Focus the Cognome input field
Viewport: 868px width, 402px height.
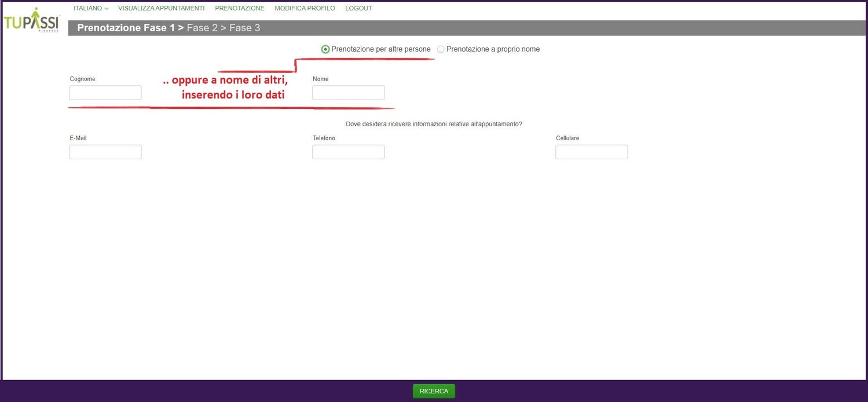105,93
